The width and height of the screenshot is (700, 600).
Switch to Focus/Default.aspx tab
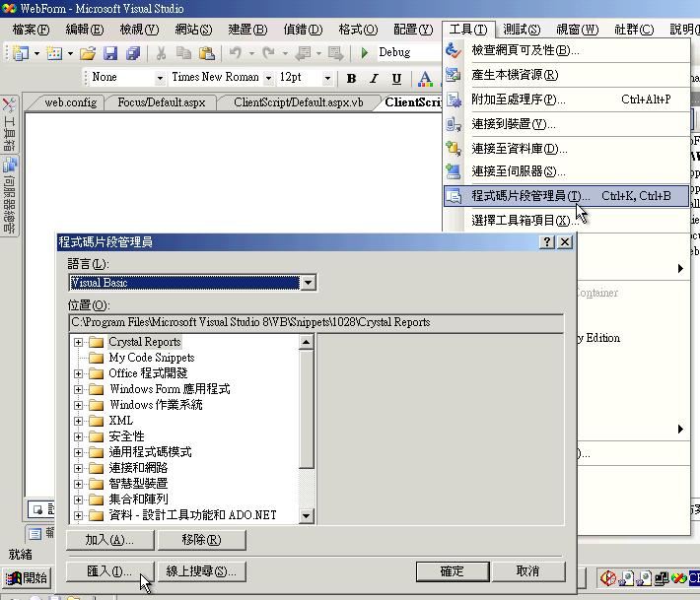161,102
